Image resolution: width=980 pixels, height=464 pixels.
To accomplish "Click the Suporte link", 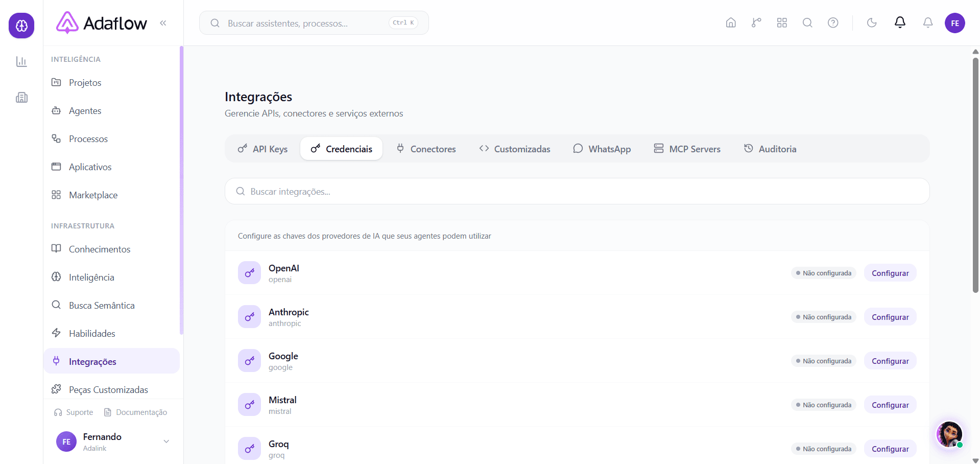I will pyautogui.click(x=74, y=412).
